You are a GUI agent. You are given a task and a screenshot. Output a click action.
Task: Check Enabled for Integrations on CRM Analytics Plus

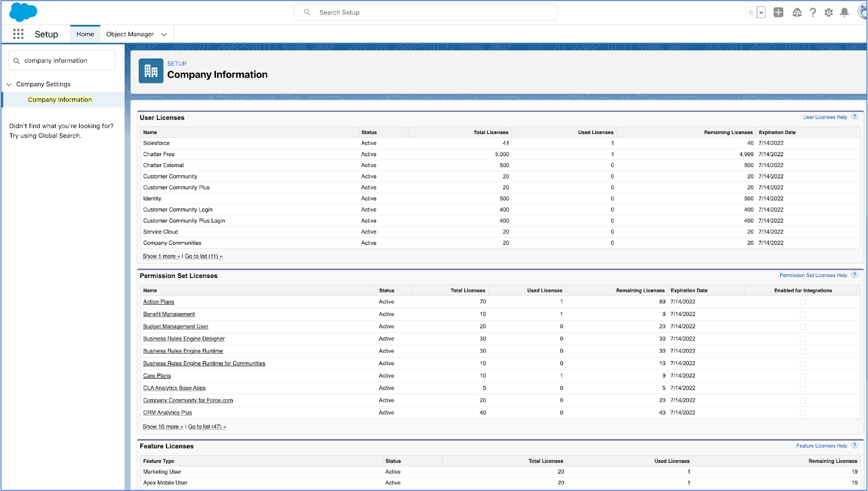(802, 413)
